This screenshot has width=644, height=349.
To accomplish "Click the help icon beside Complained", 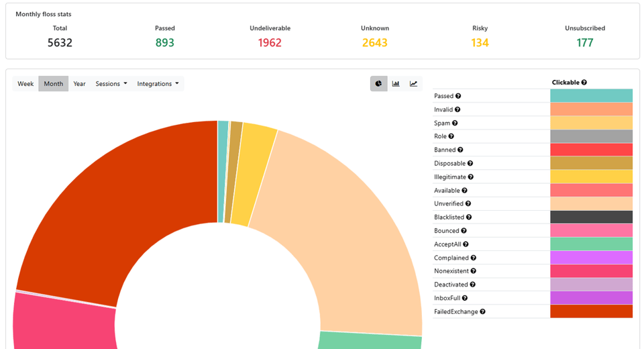I will click(473, 258).
